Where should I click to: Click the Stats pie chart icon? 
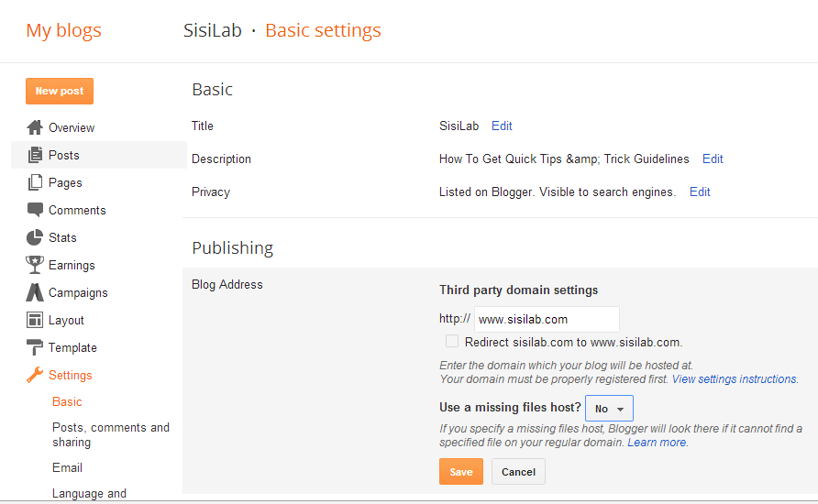coord(35,237)
